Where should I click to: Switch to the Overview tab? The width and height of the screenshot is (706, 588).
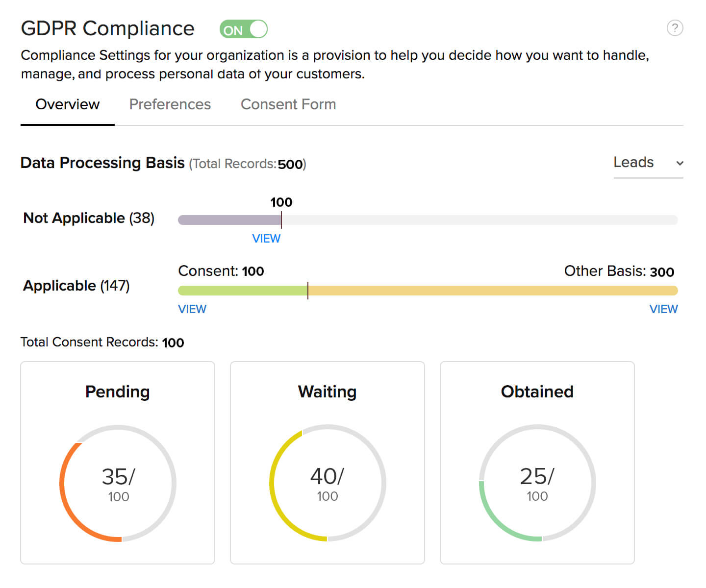point(68,105)
